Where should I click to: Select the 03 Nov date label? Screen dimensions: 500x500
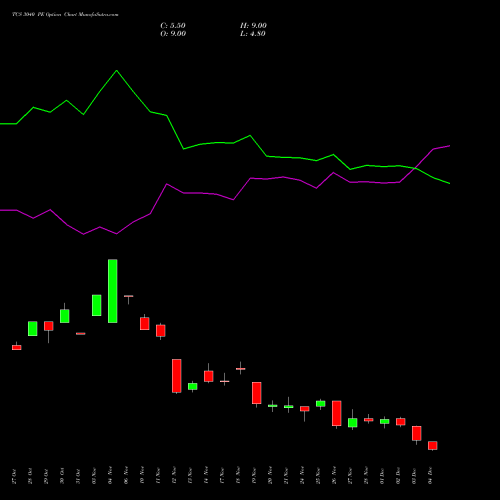pyautogui.click(x=94, y=476)
